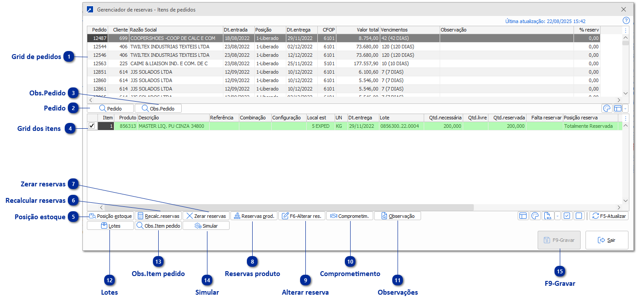Click the palette icon above the items grid
The height and width of the screenshot is (304, 644).
(x=607, y=109)
